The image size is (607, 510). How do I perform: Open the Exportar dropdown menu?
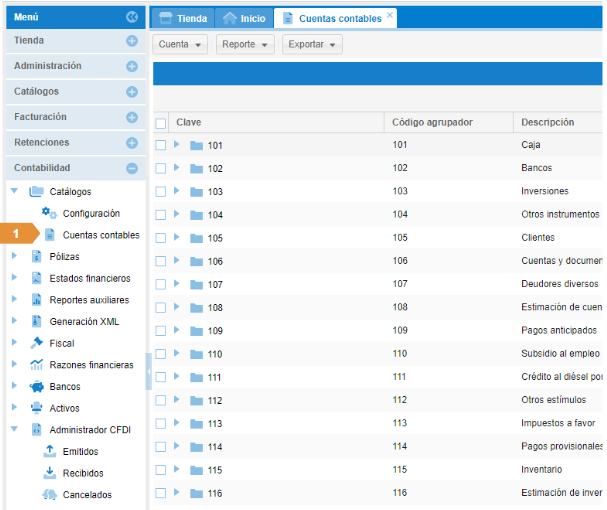coord(313,45)
